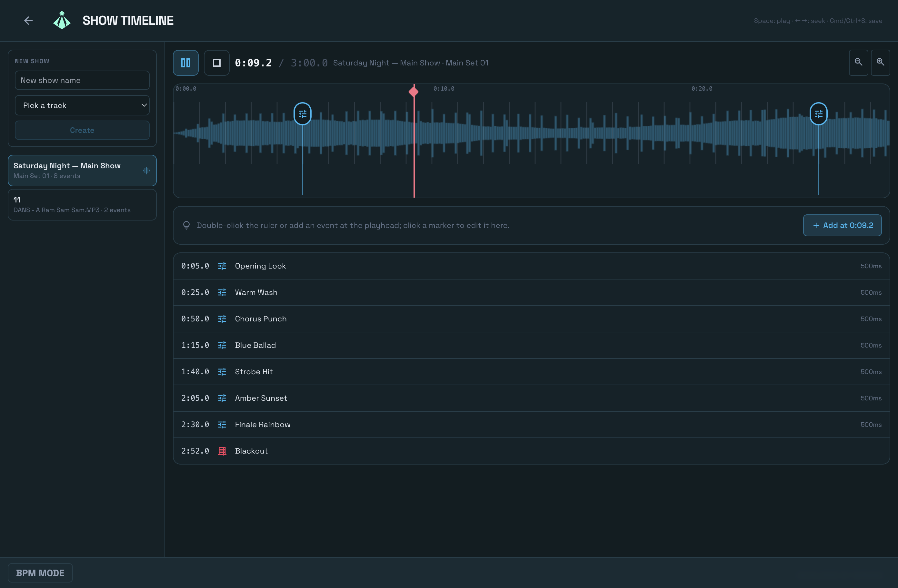
Task: Click the SHOW TIMELINE title
Action: click(x=128, y=20)
